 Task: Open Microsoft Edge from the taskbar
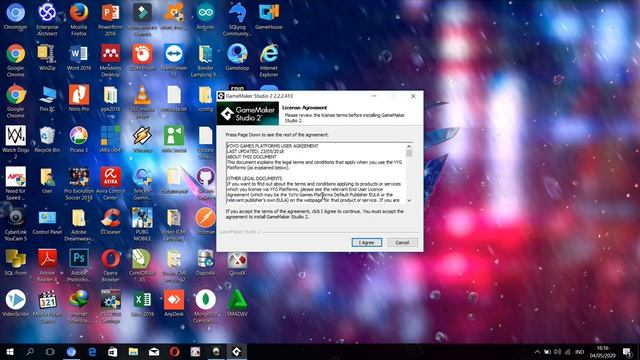coord(92,352)
